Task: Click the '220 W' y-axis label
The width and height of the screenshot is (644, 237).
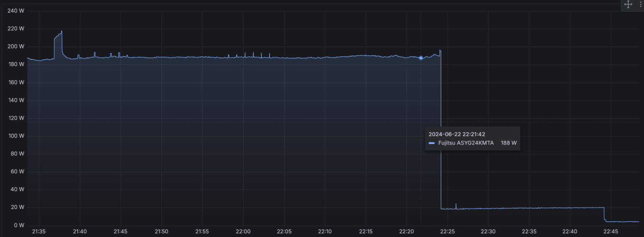Action: [16, 29]
